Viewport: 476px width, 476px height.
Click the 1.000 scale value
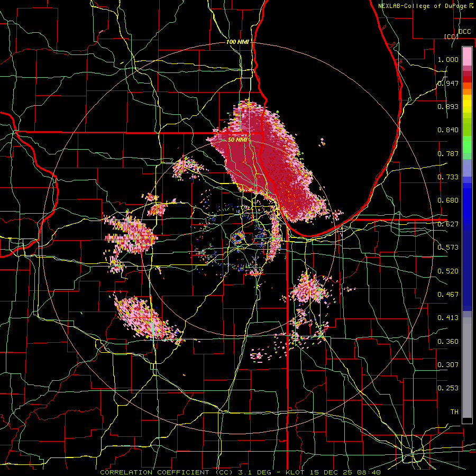tap(448, 59)
